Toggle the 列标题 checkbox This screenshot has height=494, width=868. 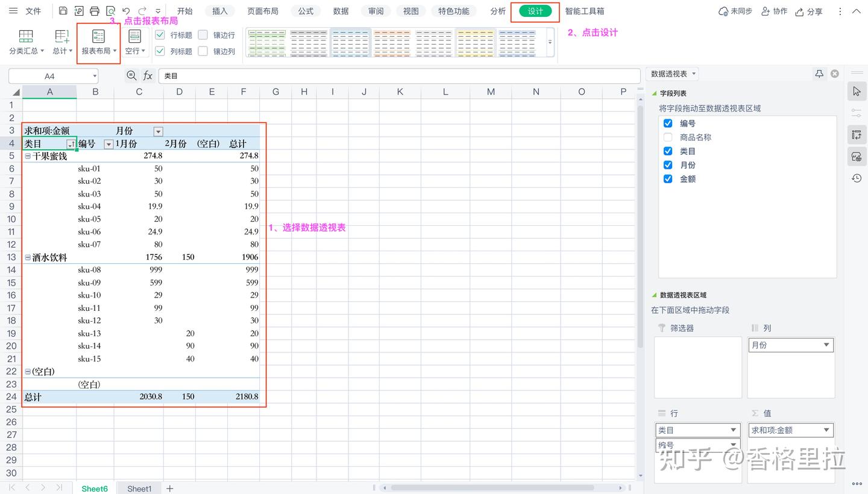point(160,51)
